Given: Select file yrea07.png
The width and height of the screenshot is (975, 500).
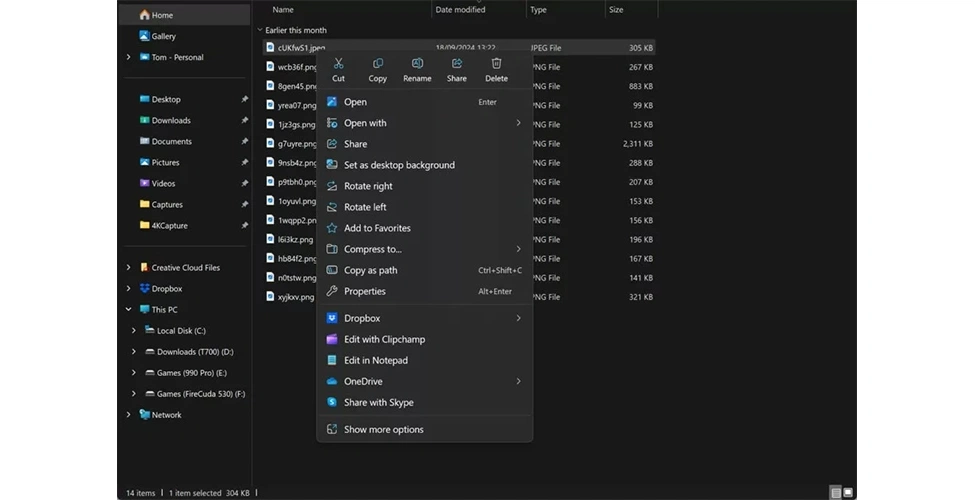Looking at the screenshot, I should [x=297, y=106].
